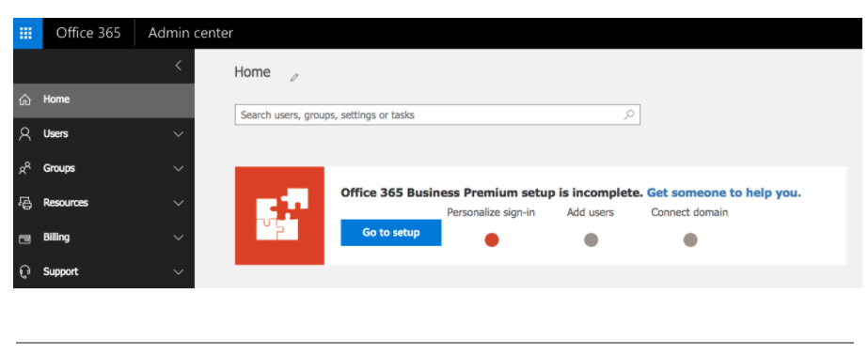The image size is (868, 355).
Task: Select Support in the sidebar
Action: (x=104, y=272)
